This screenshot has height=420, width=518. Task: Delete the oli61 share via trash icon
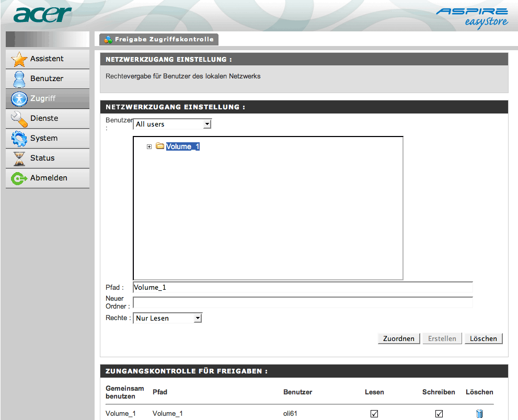tap(479, 413)
